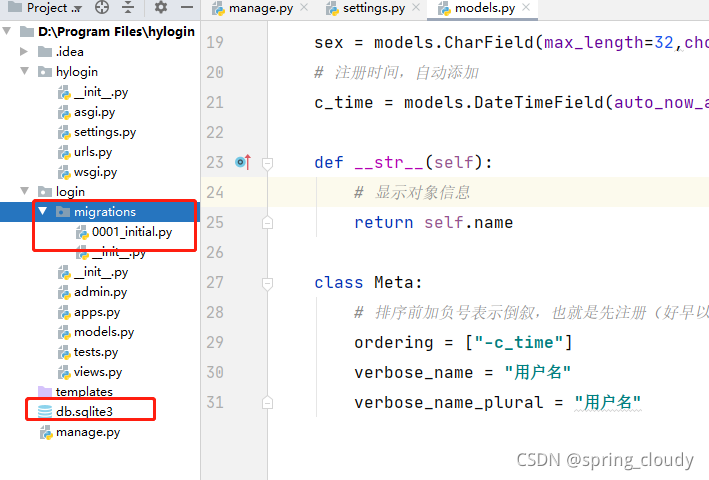The width and height of the screenshot is (709, 480).
Task: Select the models.py editor tab
Action: pos(485,8)
